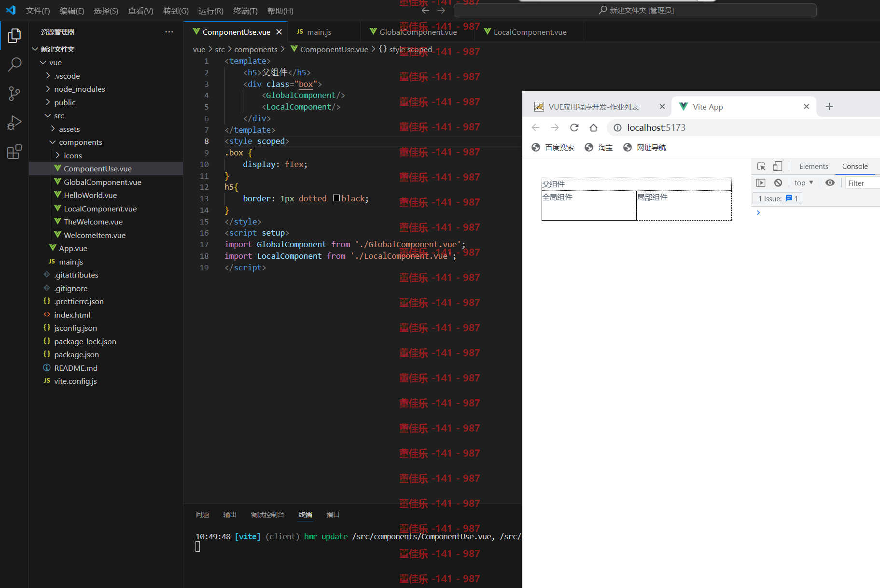Screen dimensions: 880x588
Task: Open package.json in explorer
Action: 106,354
